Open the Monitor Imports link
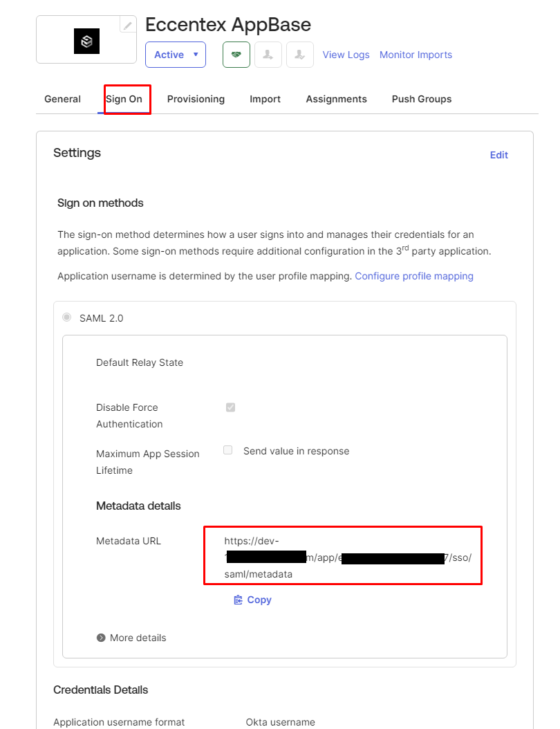560x729 pixels. tap(416, 55)
